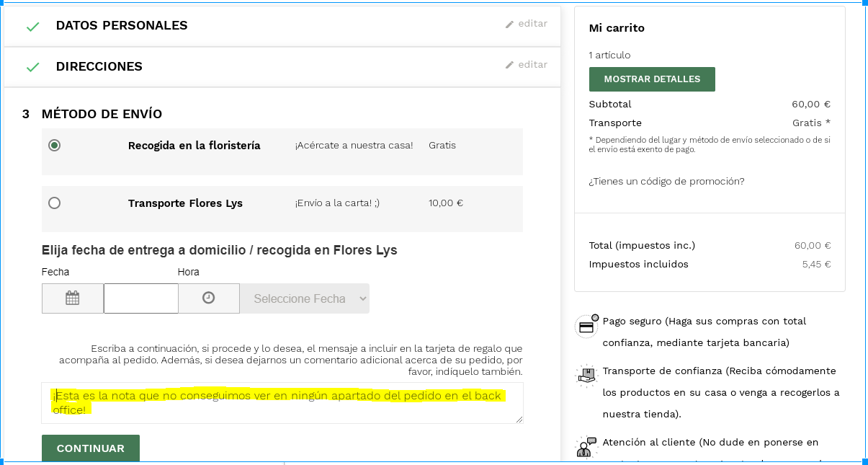Click pencil icon next to Direcciones editar
The width and height of the screenshot is (868, 465).
coord(509,65)
